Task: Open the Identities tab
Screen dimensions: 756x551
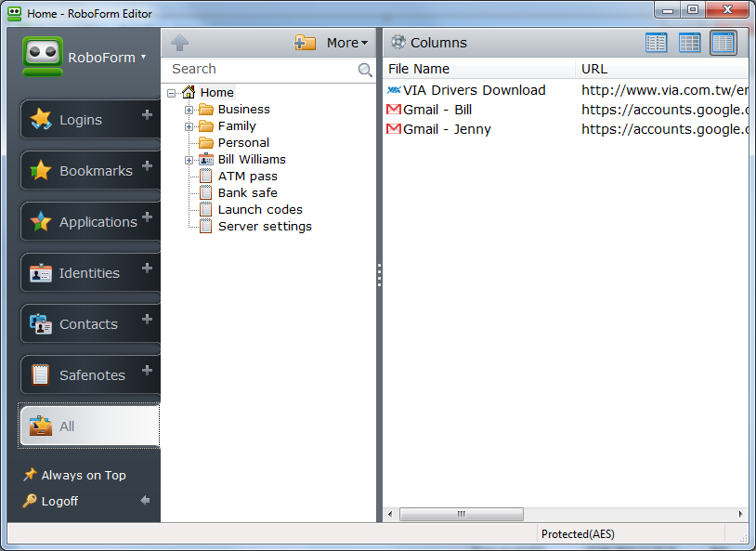Action: [89, 272]
